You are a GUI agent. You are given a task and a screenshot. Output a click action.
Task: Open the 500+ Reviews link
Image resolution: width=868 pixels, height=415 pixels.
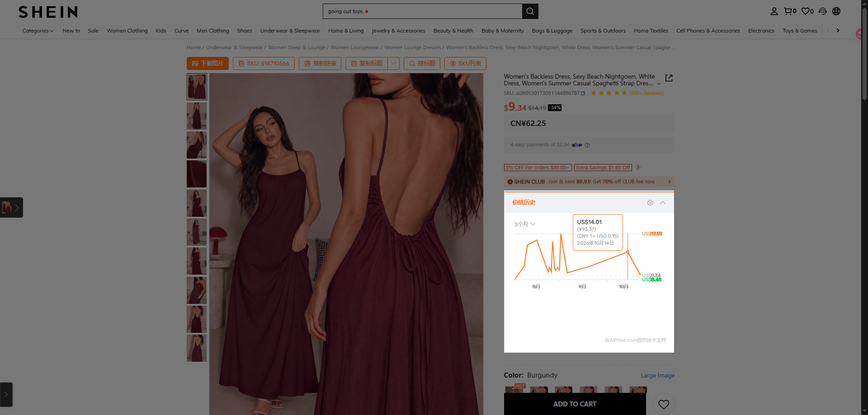[x=646, y=93]
